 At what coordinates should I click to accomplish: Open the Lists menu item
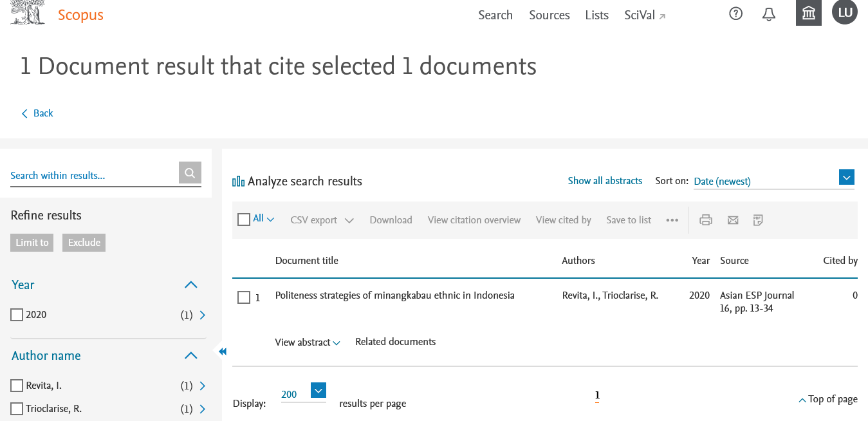596,15
